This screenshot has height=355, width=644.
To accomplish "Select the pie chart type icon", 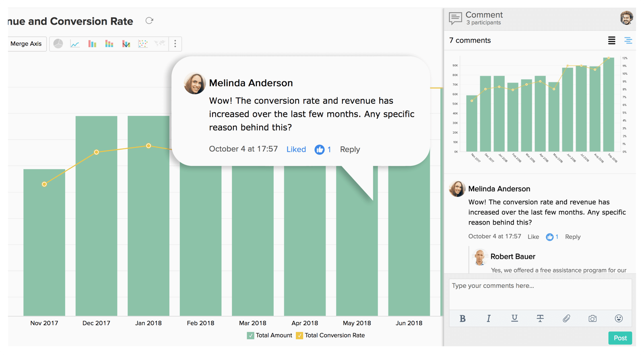I will point(58,43).
